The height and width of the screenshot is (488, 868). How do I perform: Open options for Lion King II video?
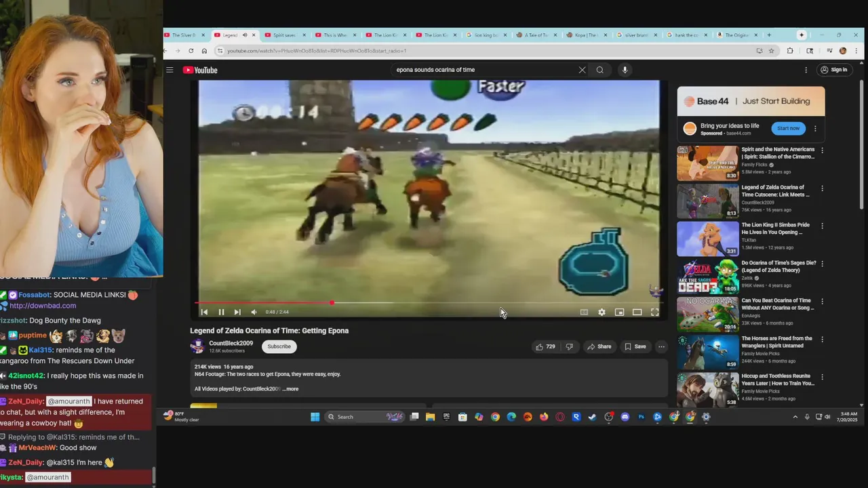point(823,226)
